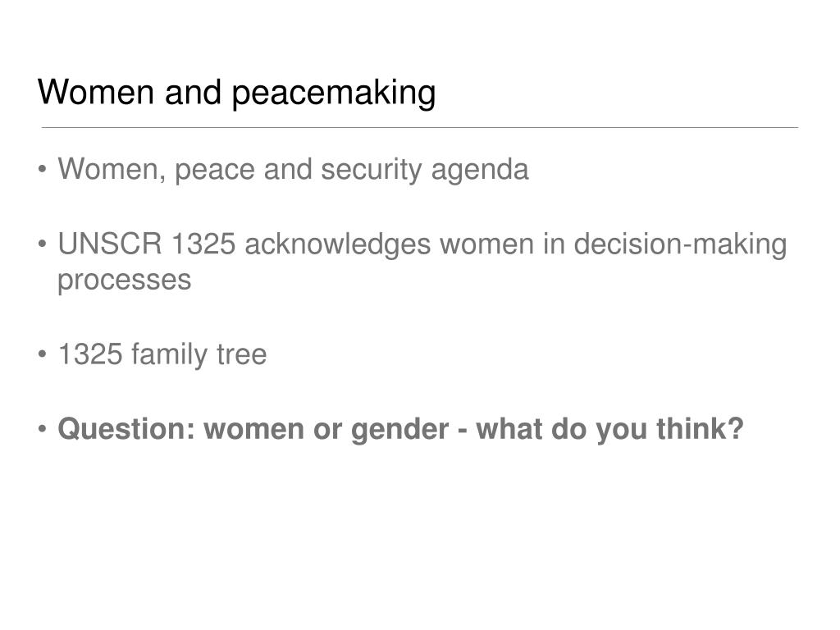Select the bullet dot before '1325 family tree'

click(43, 354)
